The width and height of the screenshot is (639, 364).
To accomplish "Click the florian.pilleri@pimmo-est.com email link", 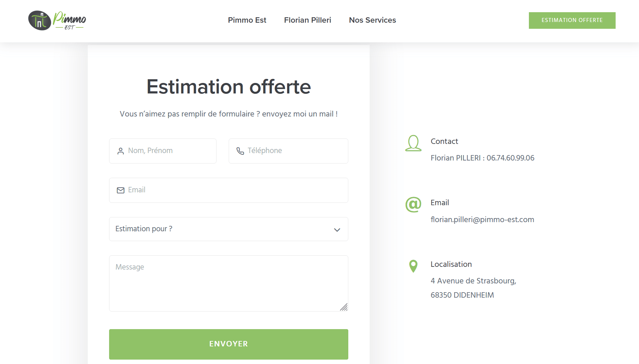I will point(482,220).
